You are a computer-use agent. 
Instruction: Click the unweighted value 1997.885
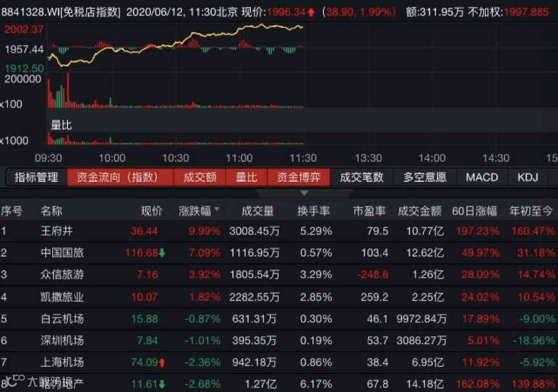tap(526, 12)
